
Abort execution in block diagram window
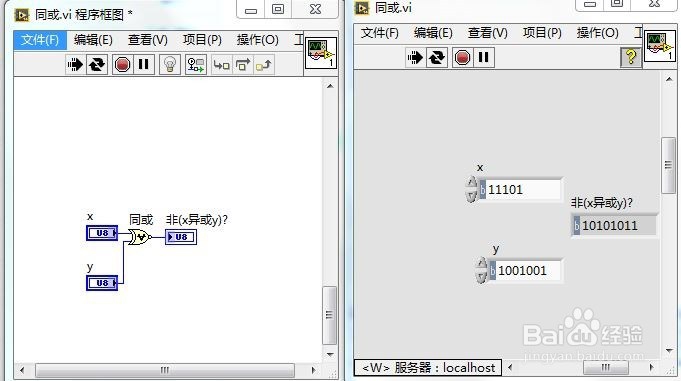pos(122,65)
